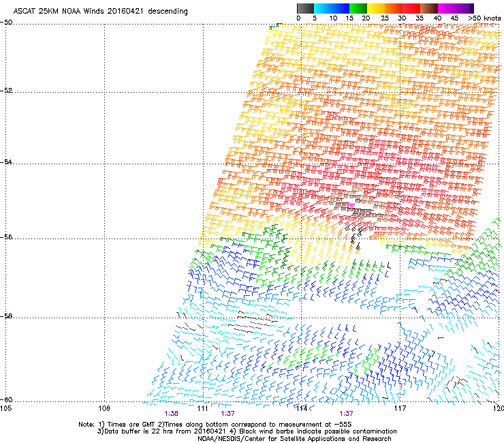
Task: Click the legend label '35'
Action: click(420, 18)
